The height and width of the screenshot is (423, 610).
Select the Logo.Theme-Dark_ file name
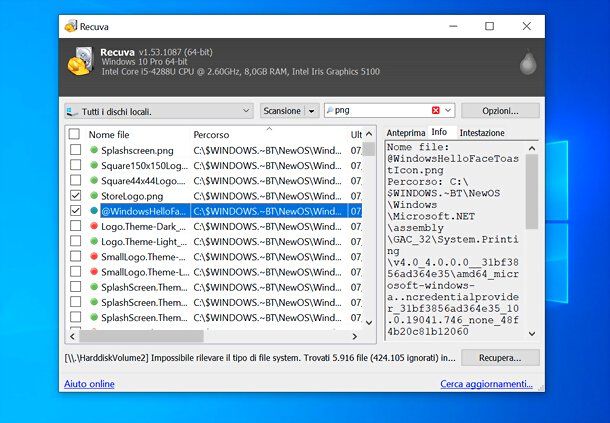(144, 226)
